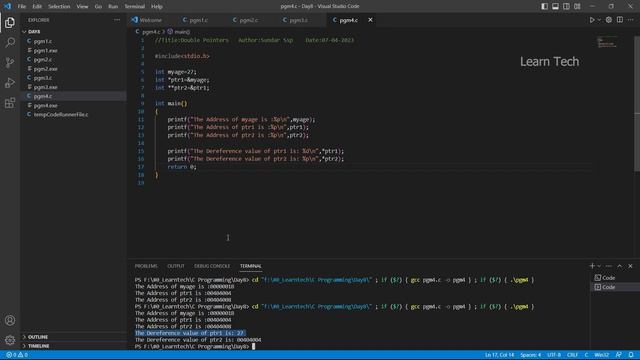Maximize the terminal panel size

[620, 266]
